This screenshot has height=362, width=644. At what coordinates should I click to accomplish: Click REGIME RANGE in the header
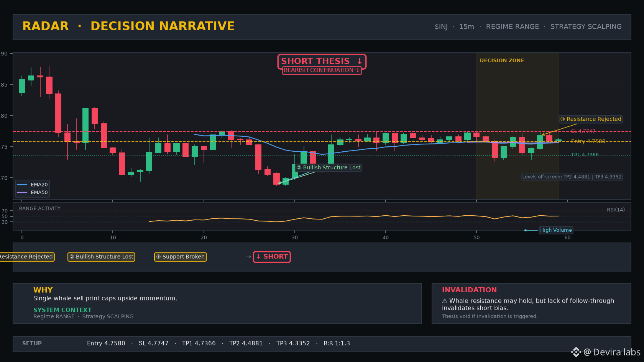click(x=512, y=27)
